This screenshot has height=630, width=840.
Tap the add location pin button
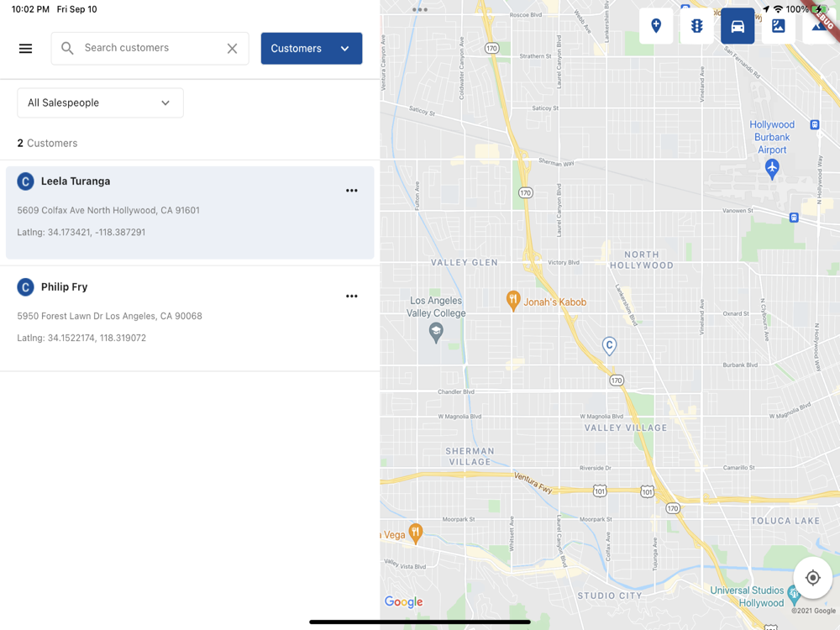point(656,26)
